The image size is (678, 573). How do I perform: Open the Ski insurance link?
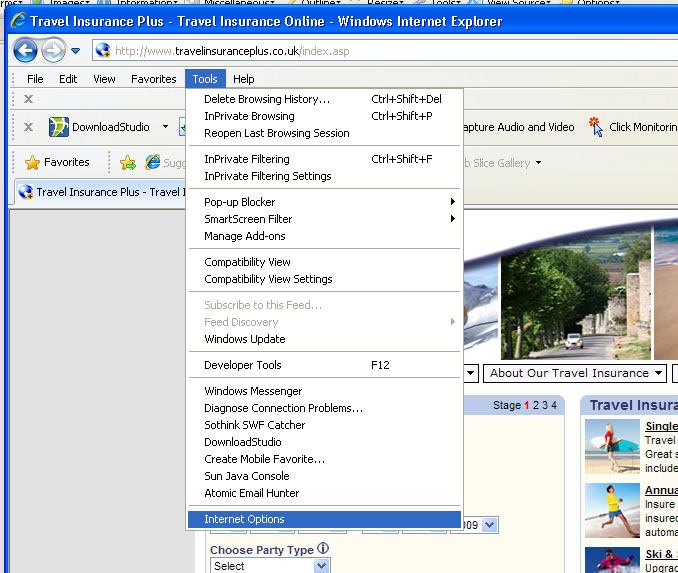click(x=662, y=554)
